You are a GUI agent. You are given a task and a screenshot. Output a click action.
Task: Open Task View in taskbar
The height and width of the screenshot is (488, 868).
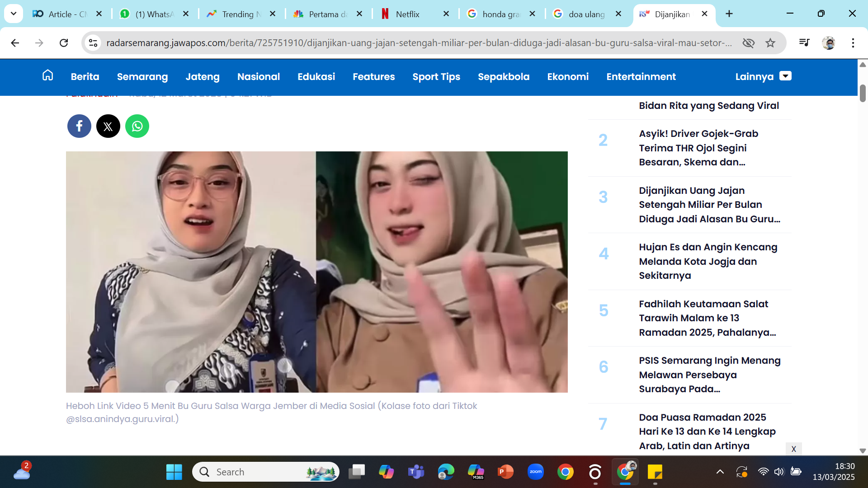coord(357,472)
